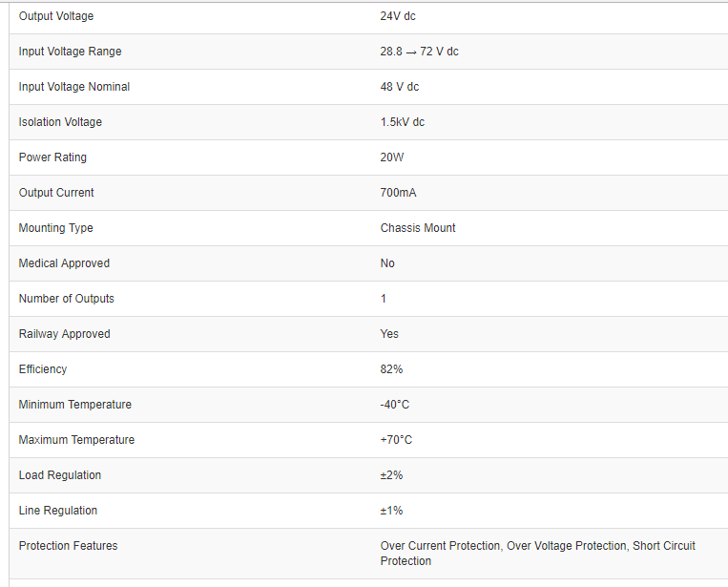Screen dimensions: 728x587
Task: Select the 28.8 → 72 V dc value
Action: coord(419,52)
